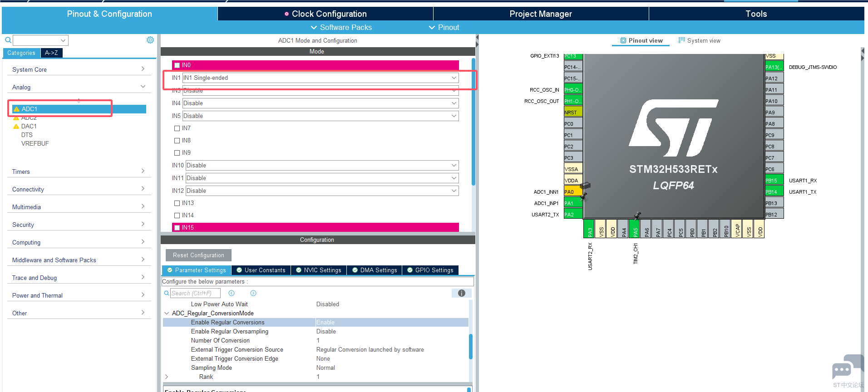Open the IN12 Disable dropdown
Screen dimensions: 868x392
click(322, 191)
